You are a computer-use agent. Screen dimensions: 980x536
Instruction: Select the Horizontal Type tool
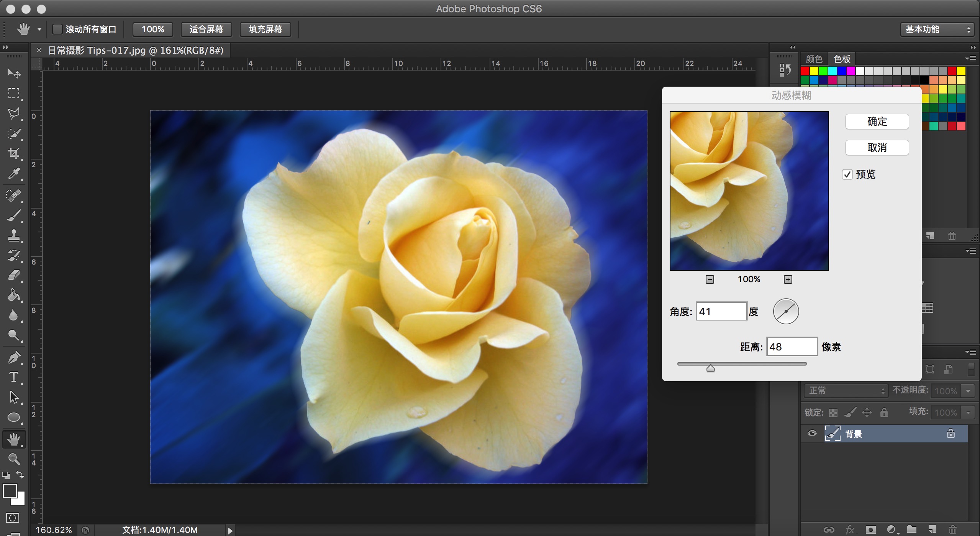(14, 377)
